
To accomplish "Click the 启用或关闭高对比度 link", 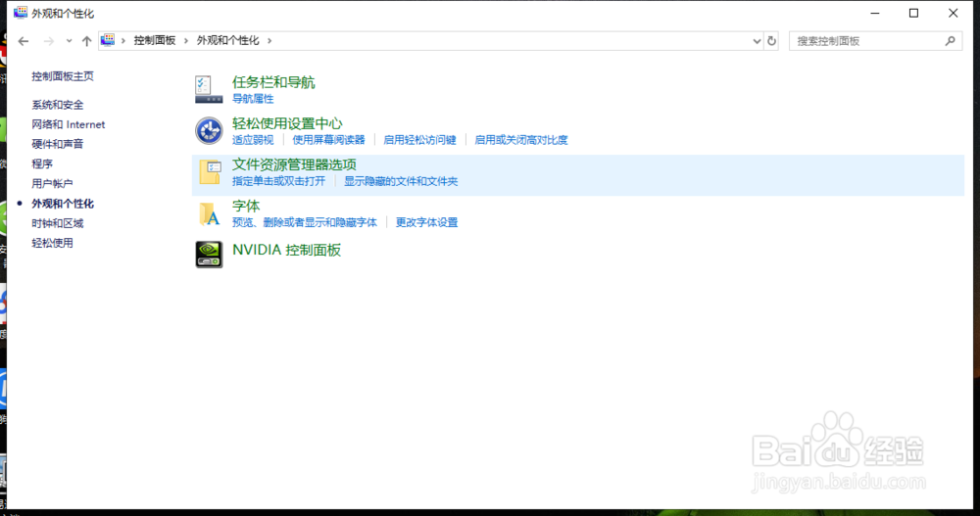I will (520, 140).
